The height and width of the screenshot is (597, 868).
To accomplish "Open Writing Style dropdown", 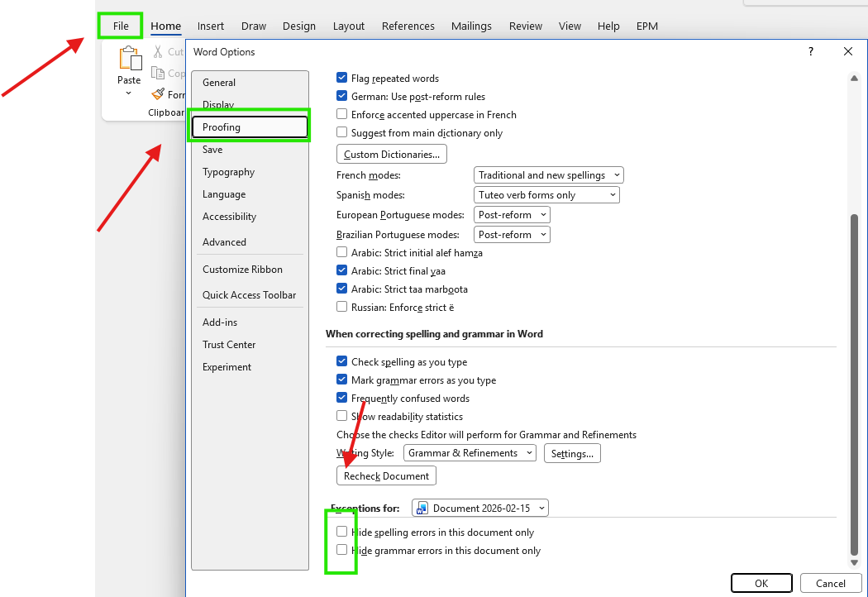I will pos(470,453).
